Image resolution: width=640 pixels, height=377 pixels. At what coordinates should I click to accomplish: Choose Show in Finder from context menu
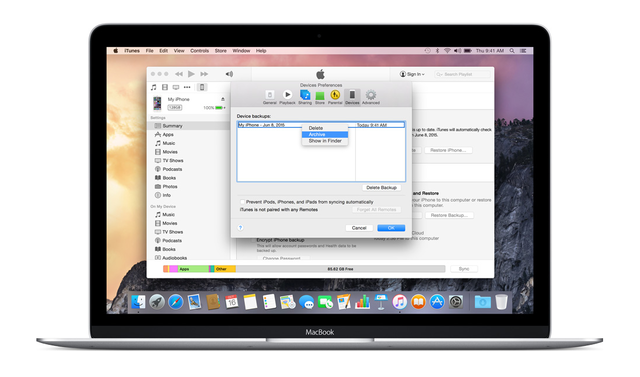(325, 141)
